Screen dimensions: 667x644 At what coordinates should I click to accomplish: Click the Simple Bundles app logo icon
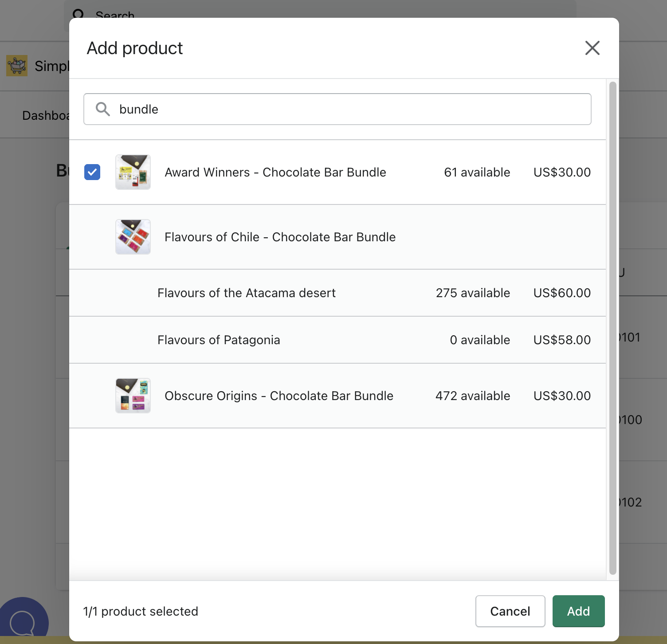pyautogui.click(x=17, y=66)
